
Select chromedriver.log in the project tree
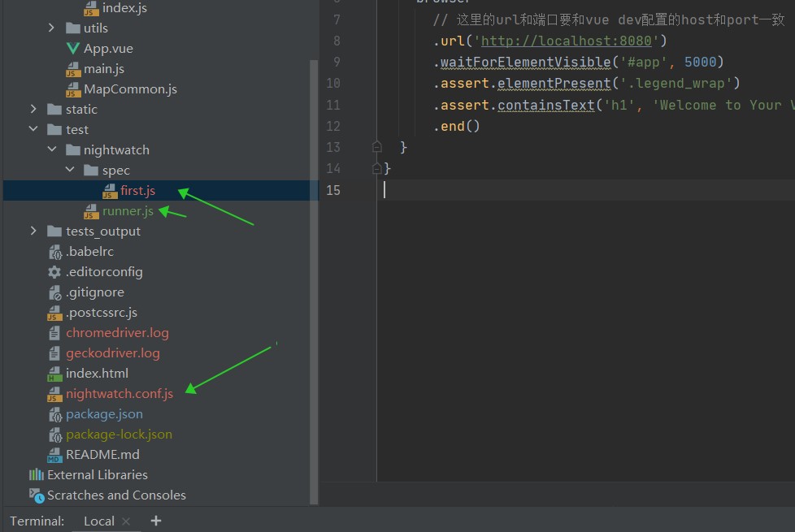click(x=117, y=333)
